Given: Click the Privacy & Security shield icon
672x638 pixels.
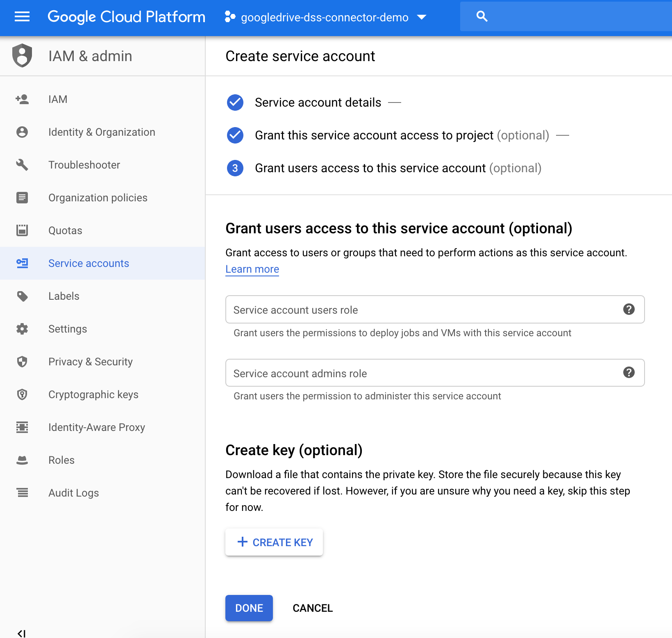Looking at the screenshot, I should [22, 362].
